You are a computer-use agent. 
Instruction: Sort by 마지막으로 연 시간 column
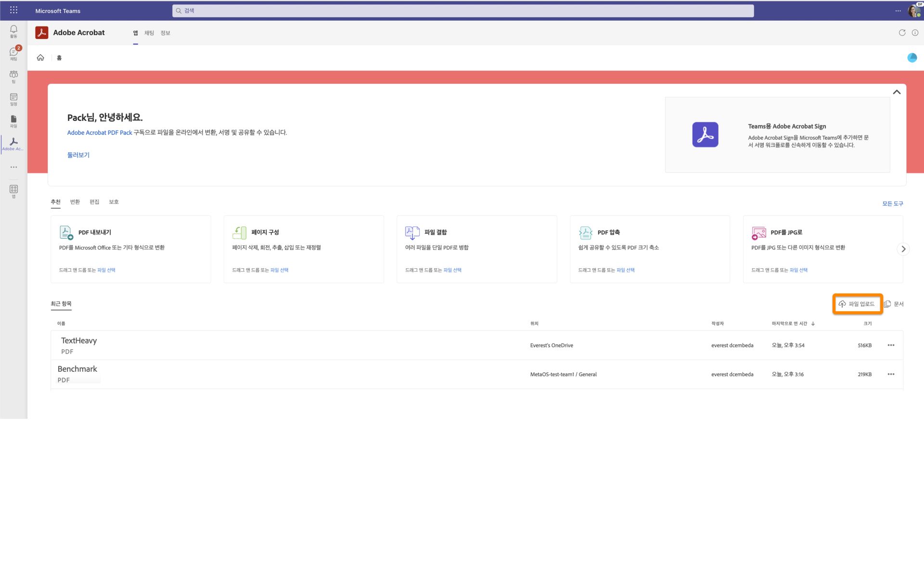pos(793,324)
